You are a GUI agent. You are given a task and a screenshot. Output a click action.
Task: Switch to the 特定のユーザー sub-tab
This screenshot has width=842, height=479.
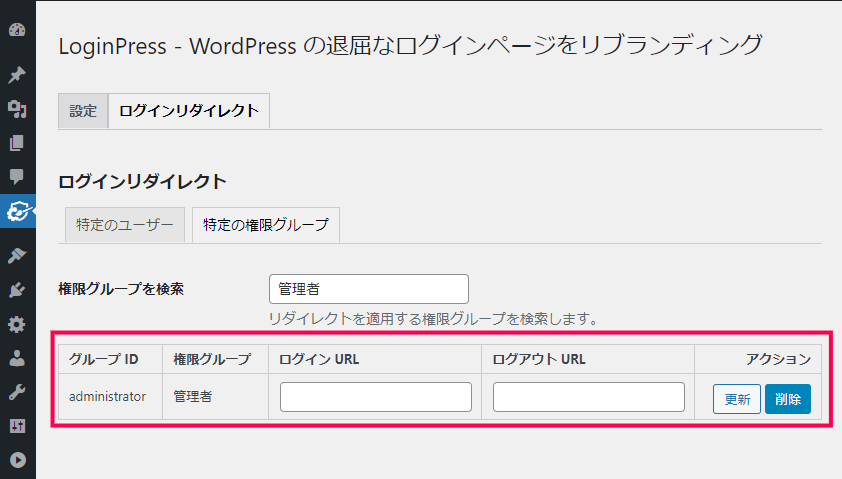[x=125, y=224]
